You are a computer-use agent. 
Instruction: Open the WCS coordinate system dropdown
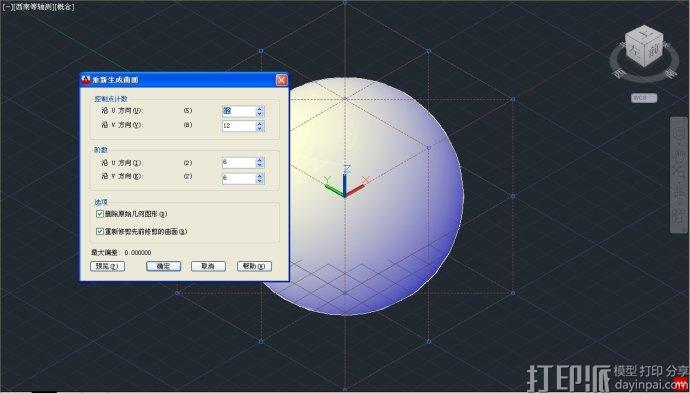point(644,98)
